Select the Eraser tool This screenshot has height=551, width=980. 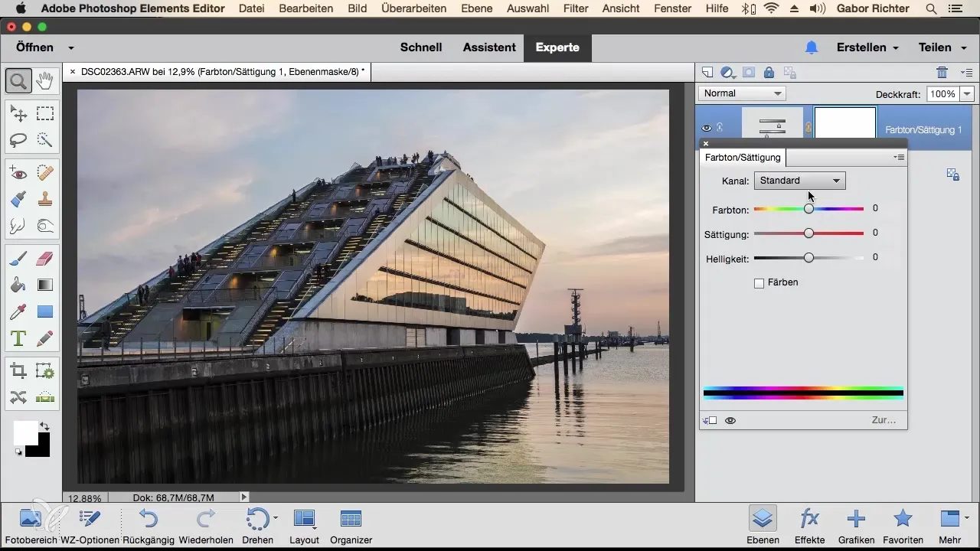(45, 259)
